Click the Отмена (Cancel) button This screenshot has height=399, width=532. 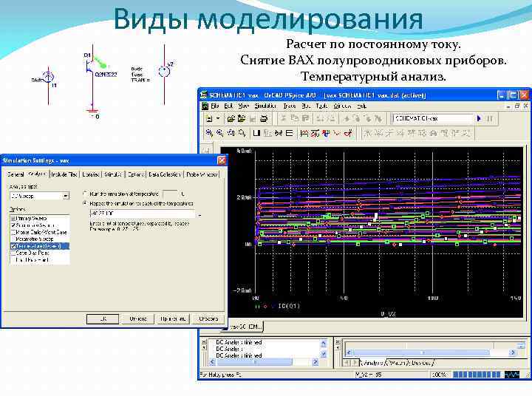(x=137, y=319)
